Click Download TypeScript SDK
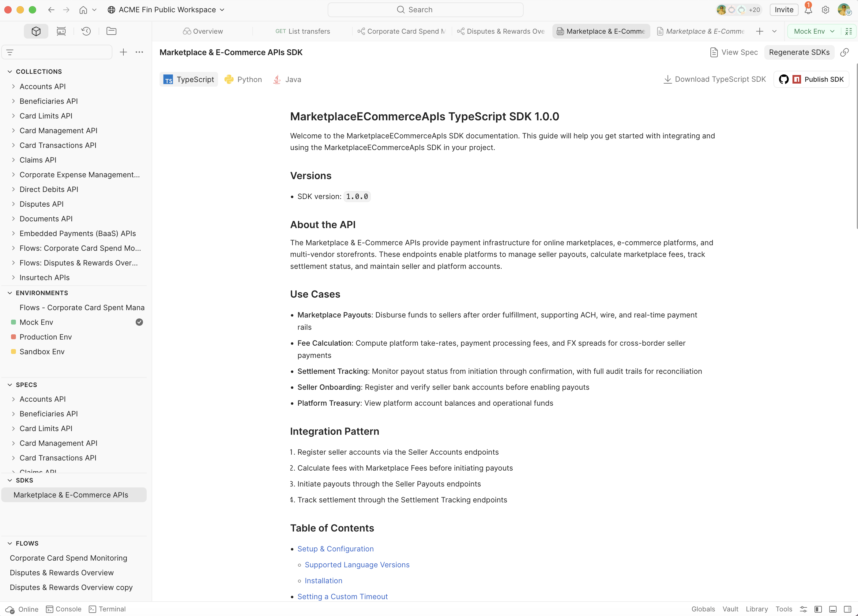The image size is (858, 616). [715, 79]
